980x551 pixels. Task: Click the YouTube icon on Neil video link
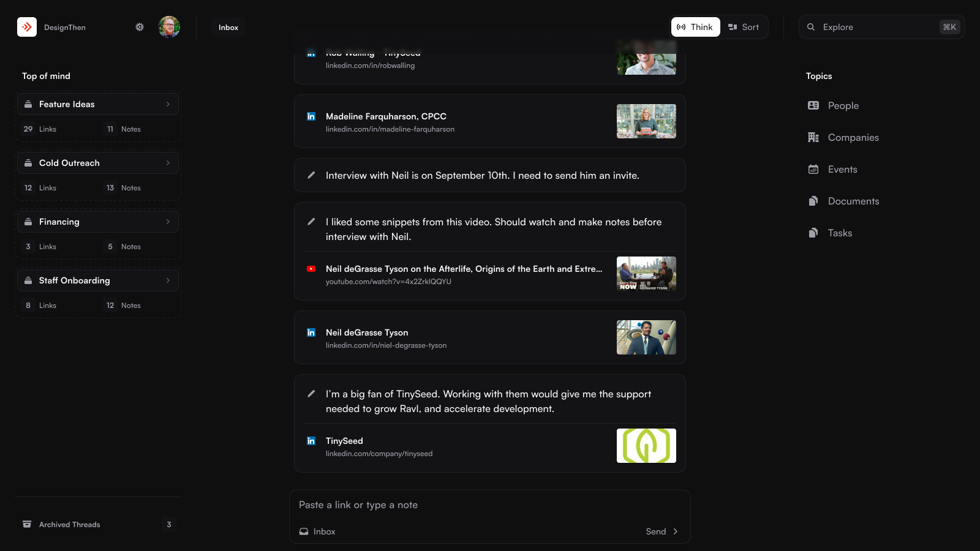tap(311, 269)
